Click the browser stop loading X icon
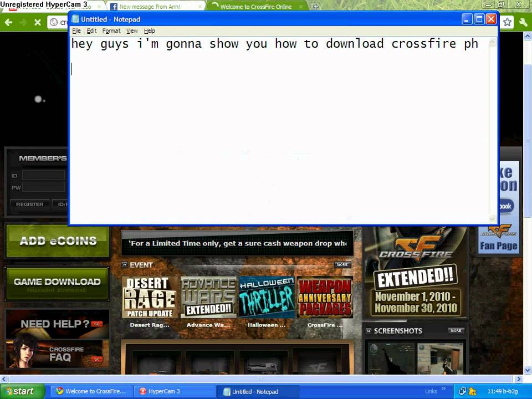Screen dimensions: 532x399 coord(38,22)
